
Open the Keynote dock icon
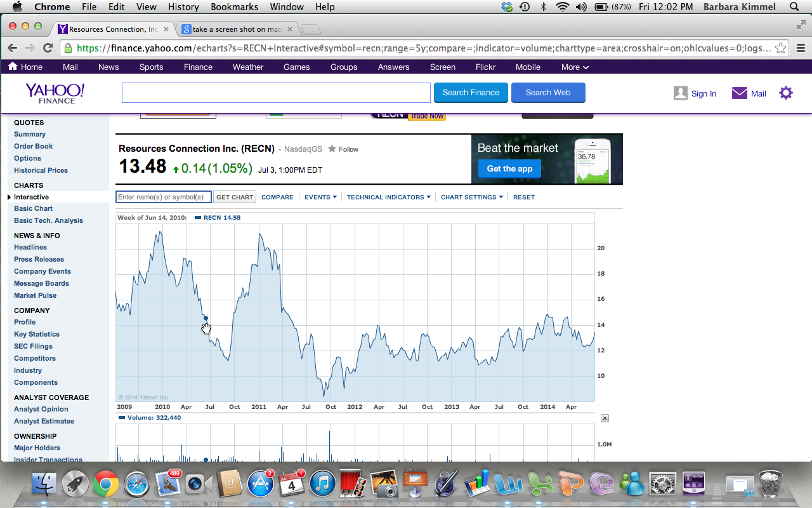415,484
